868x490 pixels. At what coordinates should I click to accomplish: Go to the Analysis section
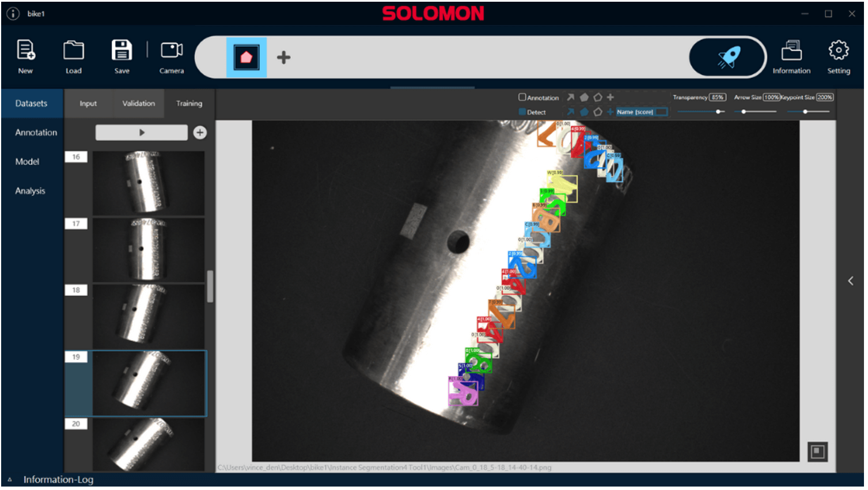click(30, 191)
